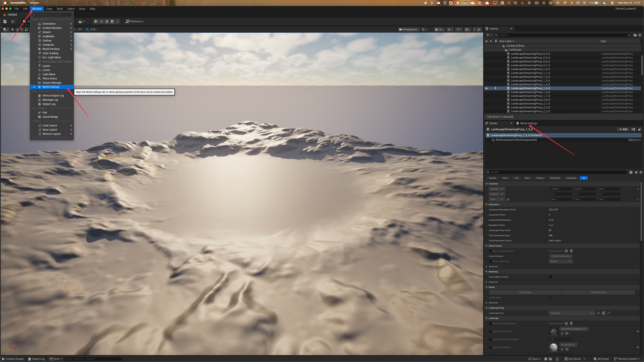Toggle Details favorites star icon
Viewport: 644px width, 362px height.
636,172
